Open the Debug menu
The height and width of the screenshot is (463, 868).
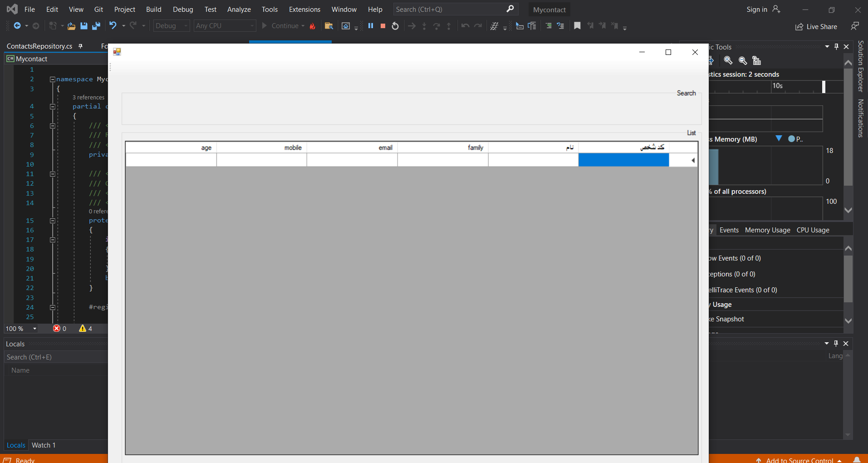183,9
